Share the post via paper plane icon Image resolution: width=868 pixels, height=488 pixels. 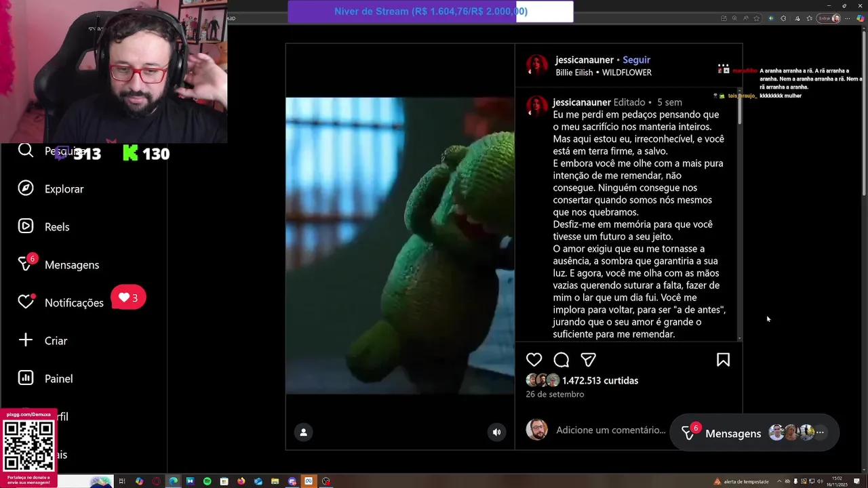click(x=588, y=360)
